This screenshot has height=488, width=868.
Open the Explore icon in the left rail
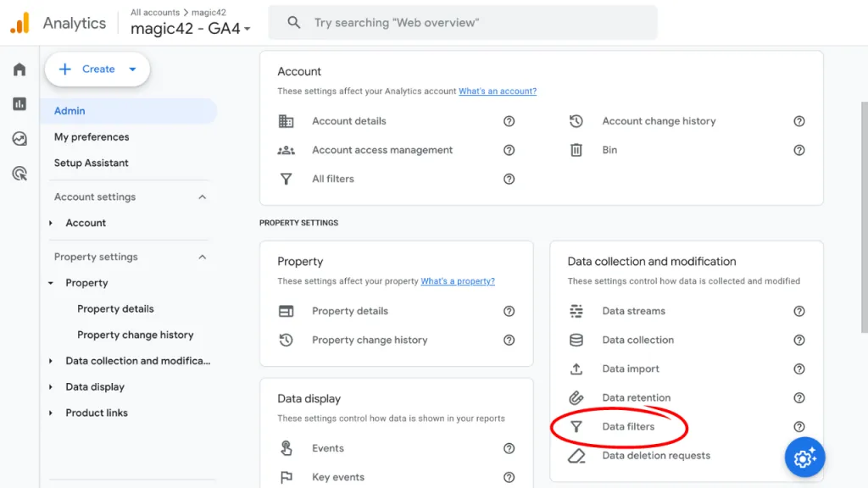(19, 139)
